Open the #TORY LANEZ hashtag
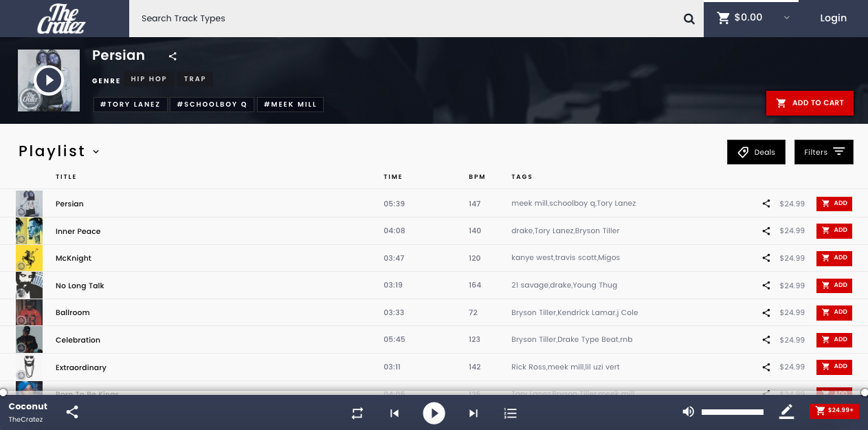The height and width of the screenshot is (430, 868). point(130,105)
